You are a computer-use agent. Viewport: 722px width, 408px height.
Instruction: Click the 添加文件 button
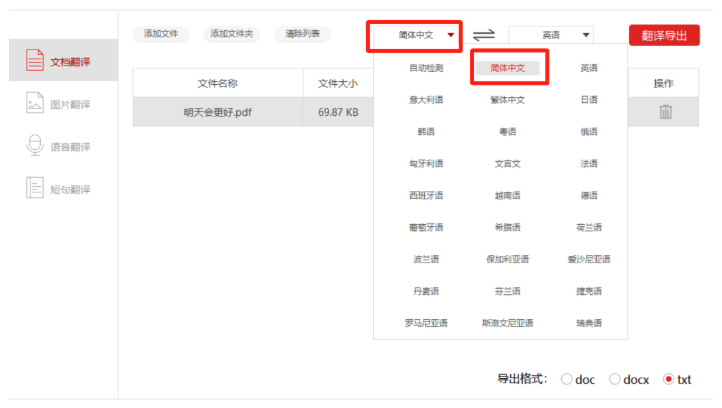point(161,34)
